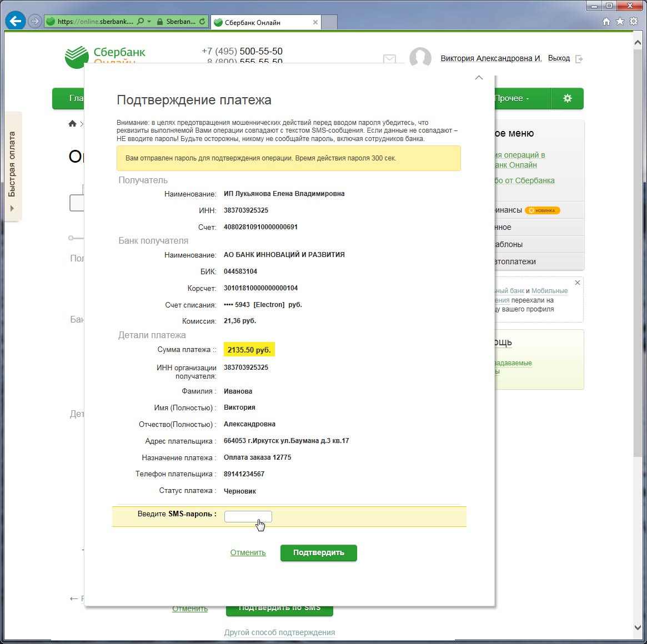Screen dimensions: 647x644
Task: Click the Выход logout link
Action: 559,58
